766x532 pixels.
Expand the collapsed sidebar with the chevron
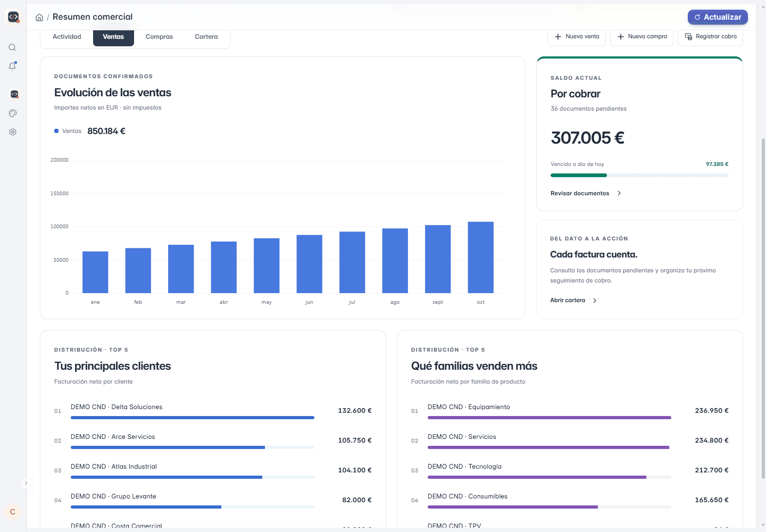[26, 483]
